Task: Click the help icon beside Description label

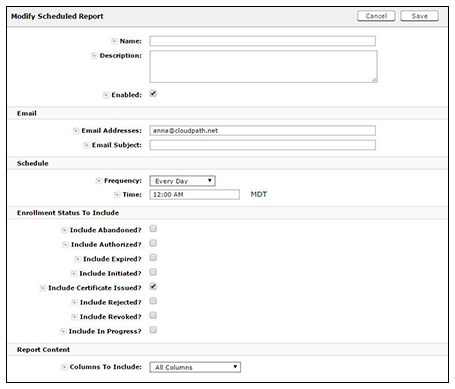Action: click(x=94, y=56)
